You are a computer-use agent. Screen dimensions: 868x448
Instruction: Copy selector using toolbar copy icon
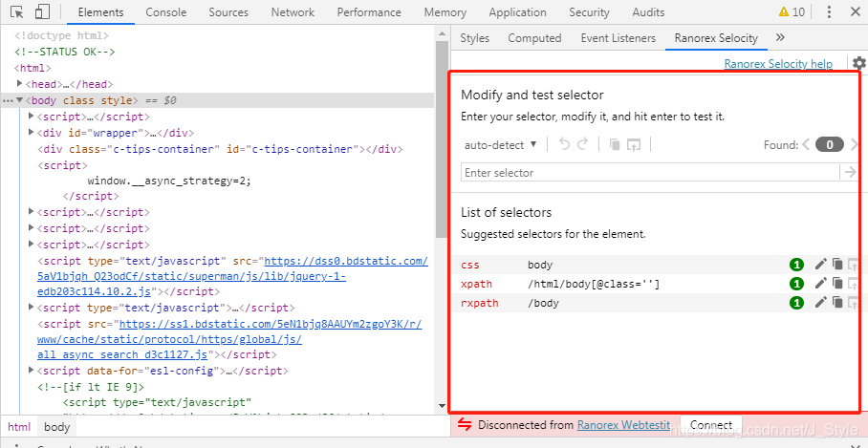pyautogui.click(x=615, y=145)
